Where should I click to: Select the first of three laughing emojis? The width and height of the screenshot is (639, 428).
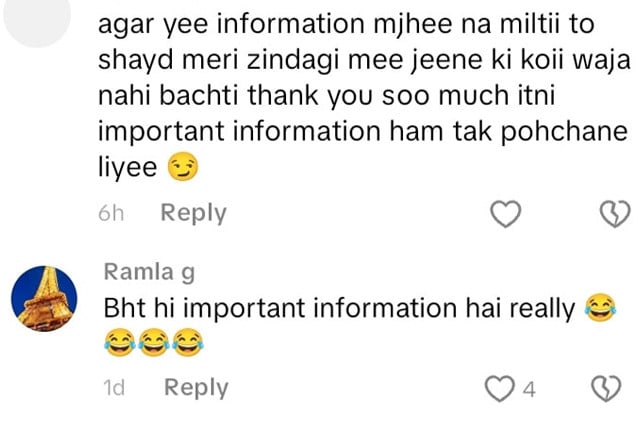coord(120,342)
